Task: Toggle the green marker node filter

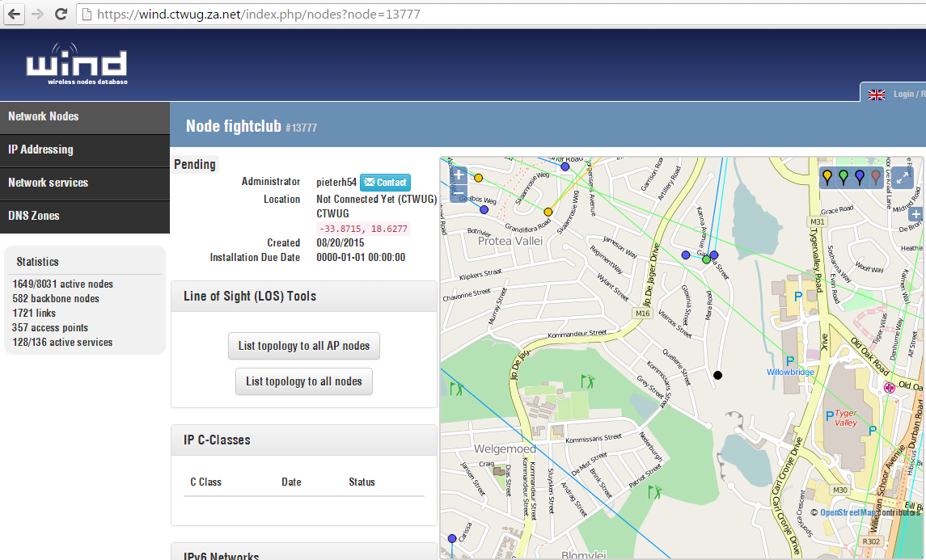Action: coord(844,177)
